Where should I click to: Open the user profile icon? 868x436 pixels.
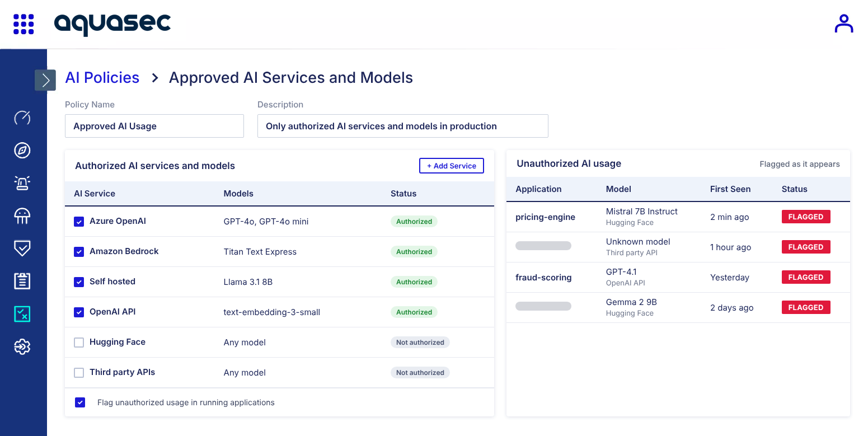tap(843, 24)
